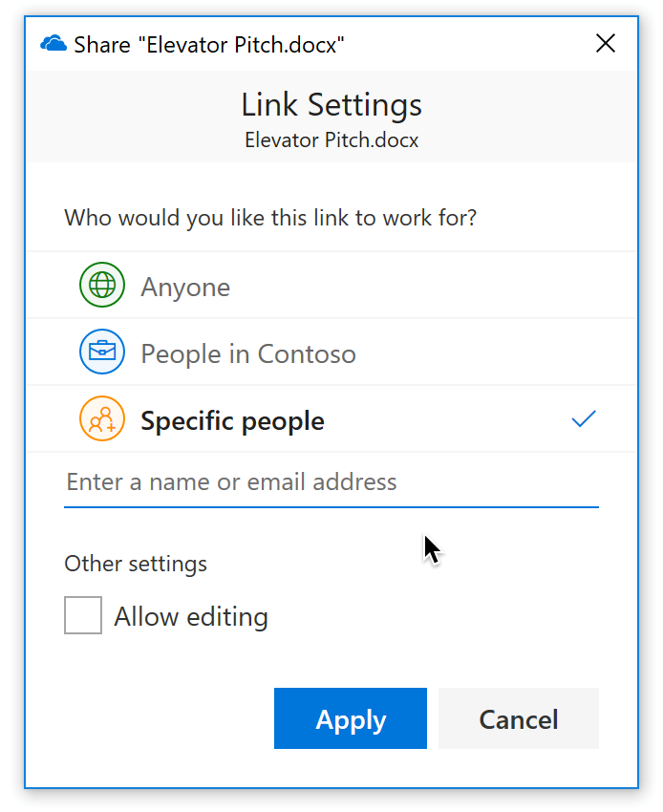The height and width of the screenshot is (812, 663).
Task: Click the Other settings section label
Action: tap(136, 564)
